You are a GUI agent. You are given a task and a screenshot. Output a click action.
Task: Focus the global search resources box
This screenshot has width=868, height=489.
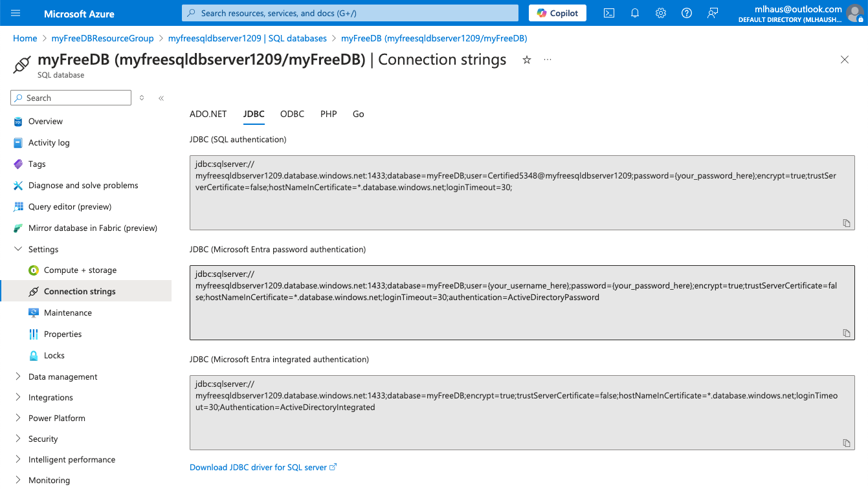tap(350, 13)
